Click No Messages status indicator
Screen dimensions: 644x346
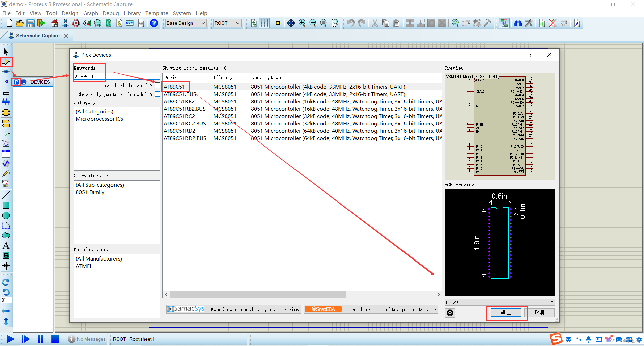pyautogui.click(x=87, y=339)
